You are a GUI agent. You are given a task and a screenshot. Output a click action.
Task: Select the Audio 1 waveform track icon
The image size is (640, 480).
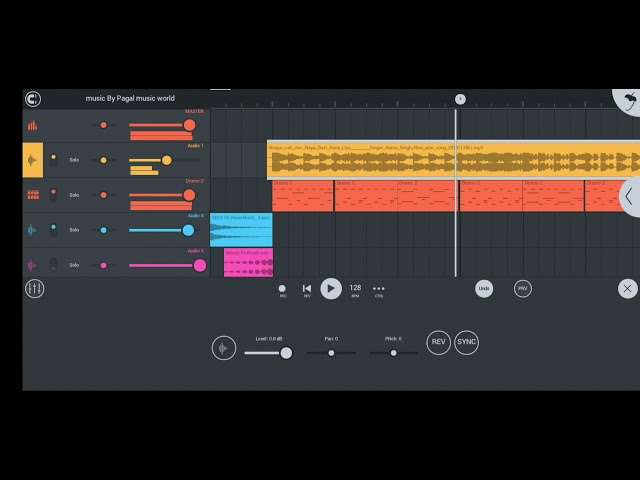coord(33,160)
